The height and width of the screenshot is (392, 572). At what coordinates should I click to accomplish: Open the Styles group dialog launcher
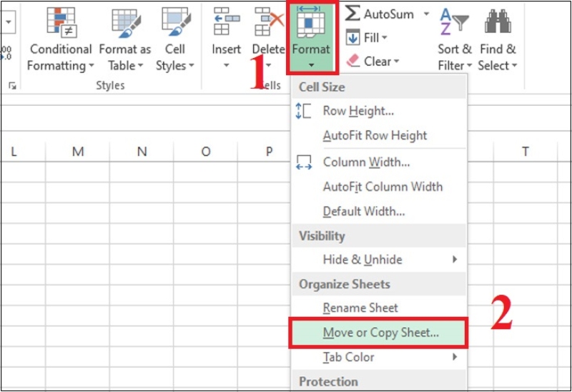(12, 86)
